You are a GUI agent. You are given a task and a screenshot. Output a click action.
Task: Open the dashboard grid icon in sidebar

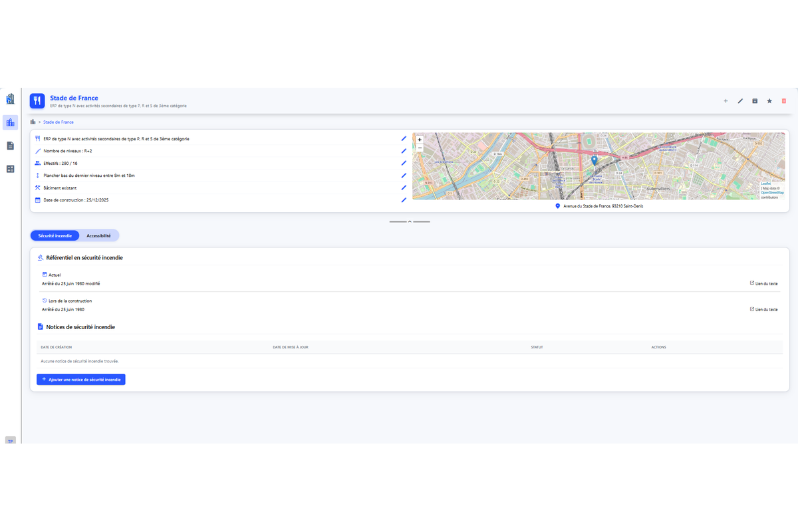tap(10, 169)
